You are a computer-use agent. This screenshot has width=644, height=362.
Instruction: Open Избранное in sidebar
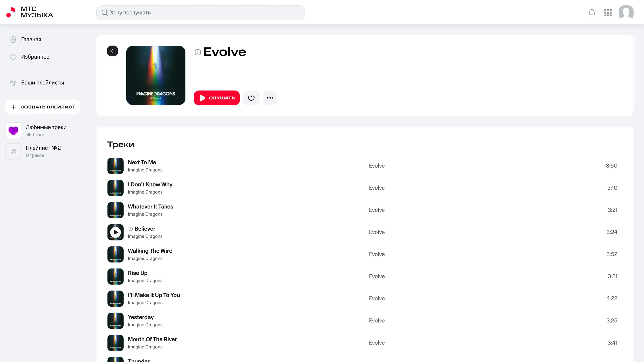(35, 57)
